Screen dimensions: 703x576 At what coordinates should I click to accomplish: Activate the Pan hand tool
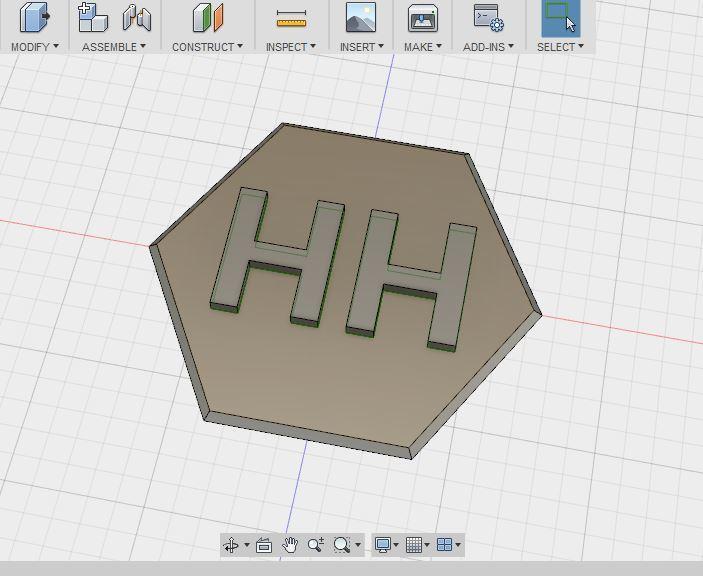tap(290, 545)
